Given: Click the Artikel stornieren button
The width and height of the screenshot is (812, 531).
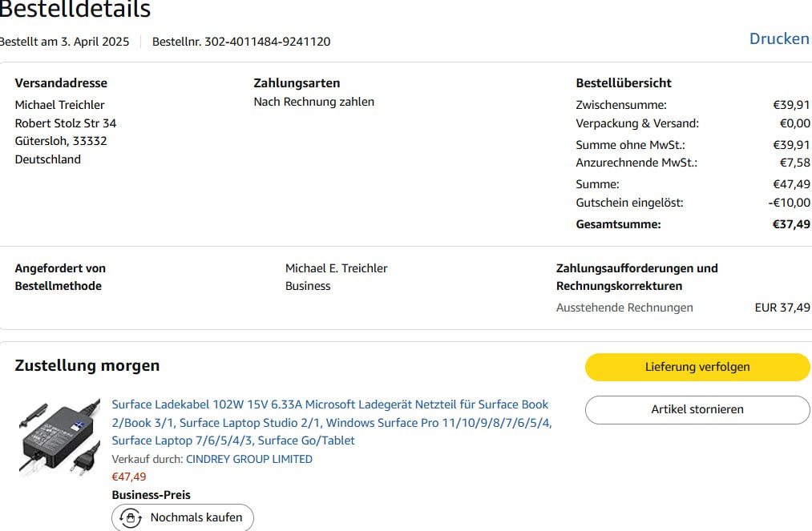Looking at the screenshot, I should click(697, 409).
